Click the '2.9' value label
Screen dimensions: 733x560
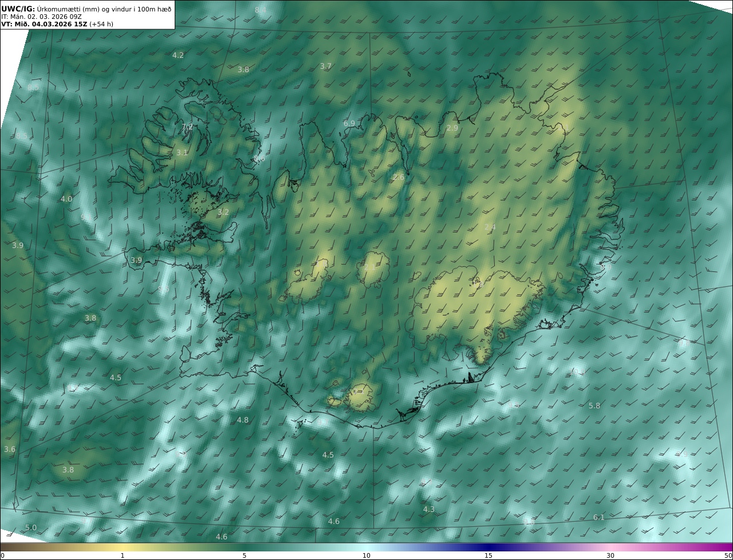coord(452,128)
